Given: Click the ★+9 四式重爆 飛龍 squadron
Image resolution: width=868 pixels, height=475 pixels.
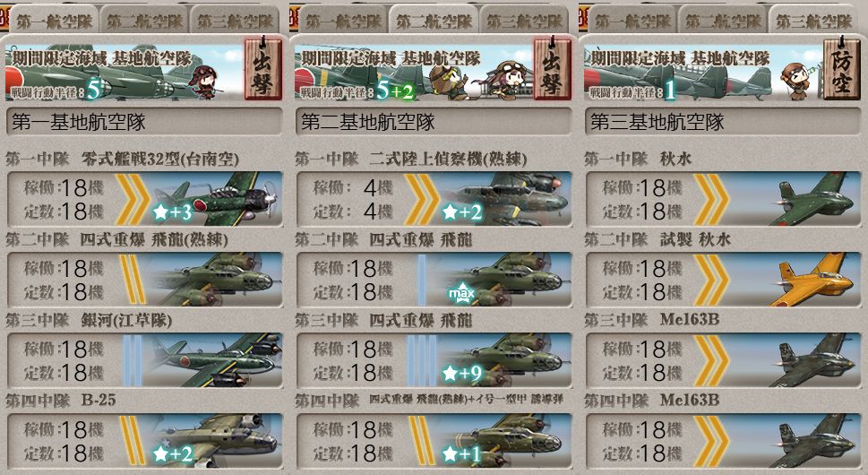Looking at the screenshot, I should pyautogui.click(x=434, y=360).
